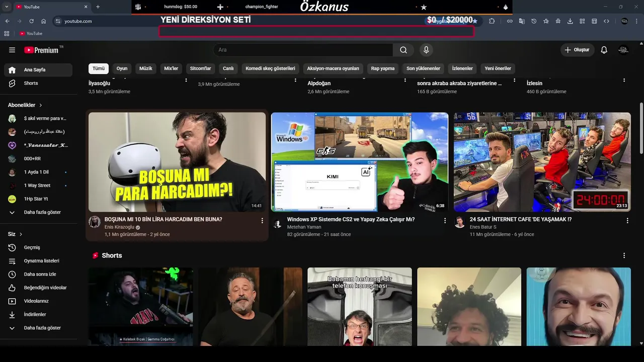Viewport: 644px width, 362px height.
Task: Open the 24:00:00 internet cafe thumbnail
Action: (x=542, y=162)
